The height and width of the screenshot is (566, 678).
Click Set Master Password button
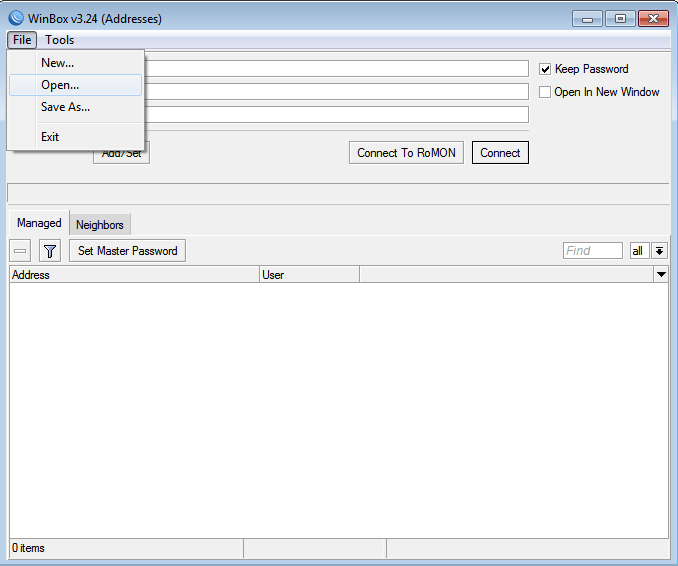(x=127, y=251)
